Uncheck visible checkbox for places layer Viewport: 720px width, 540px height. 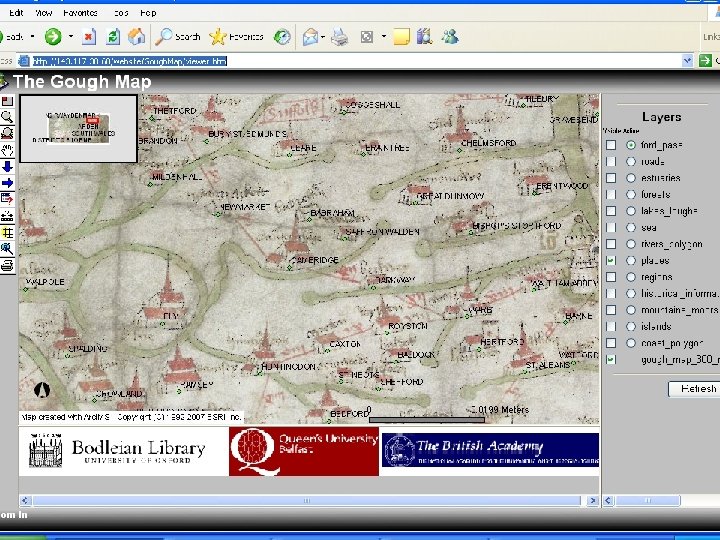tap(611, 261)
